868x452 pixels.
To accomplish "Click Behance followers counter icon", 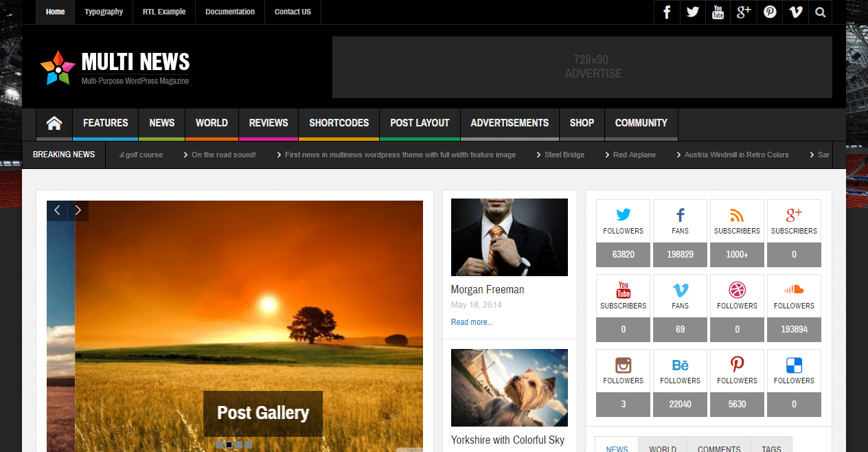I will coord(681,365).
